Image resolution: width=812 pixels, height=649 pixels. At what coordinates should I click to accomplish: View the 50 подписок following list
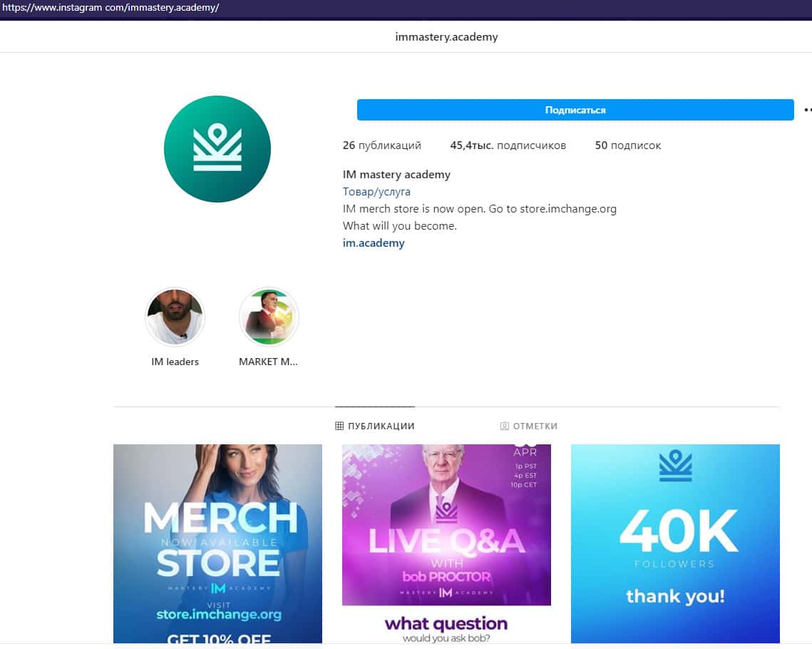click(627, 145)
